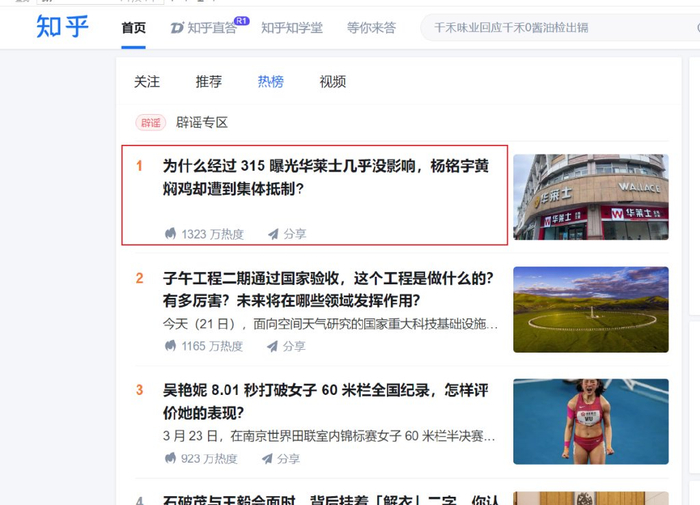Open the 华莱士 storefront thumbnail
This screenshot has width=700, height=505.
tap(591, 197)
